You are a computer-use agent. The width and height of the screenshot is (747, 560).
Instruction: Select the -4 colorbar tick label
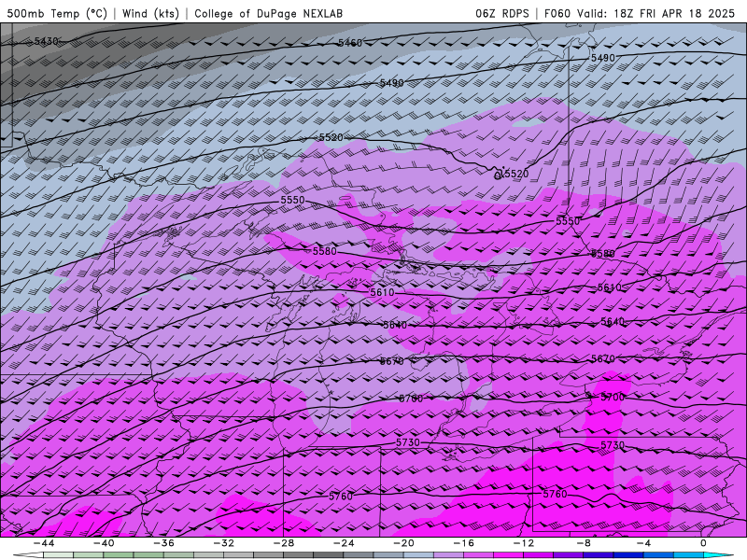pyautogui.click(x=643, y=543)
